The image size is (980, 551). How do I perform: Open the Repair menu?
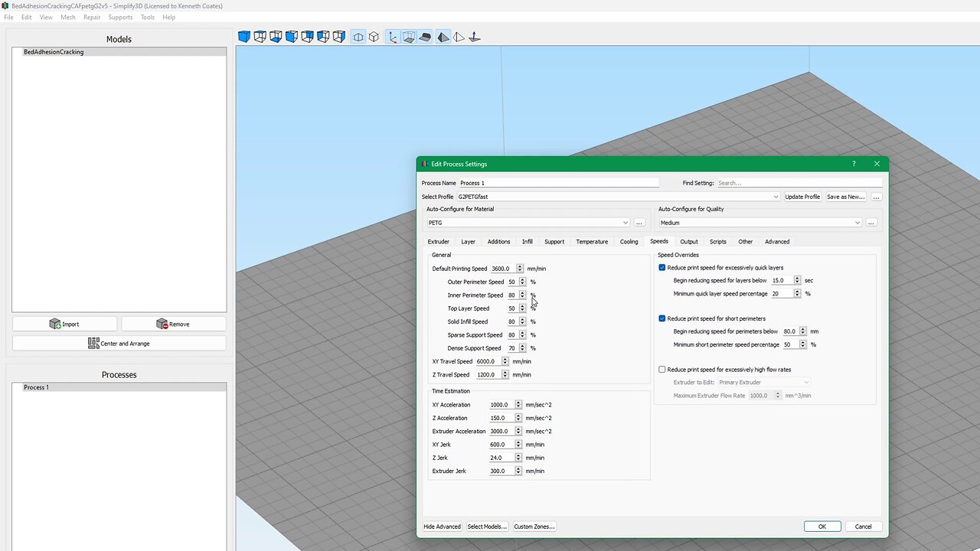92,17
